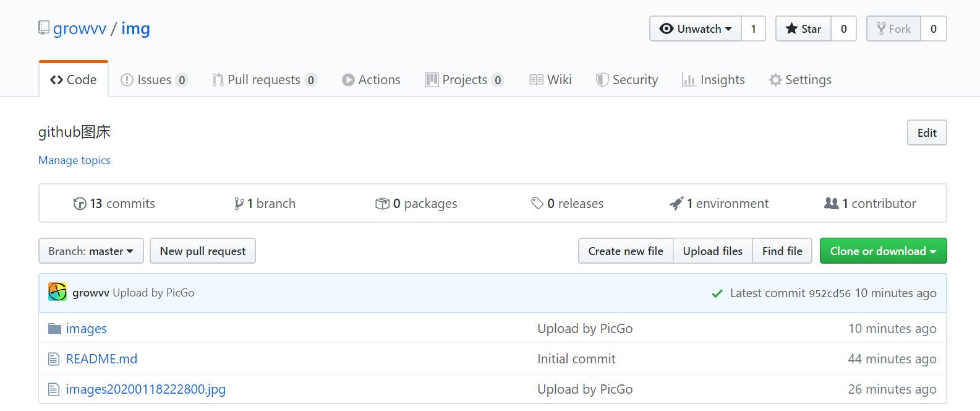Open the img repository name link

[135, 28]
